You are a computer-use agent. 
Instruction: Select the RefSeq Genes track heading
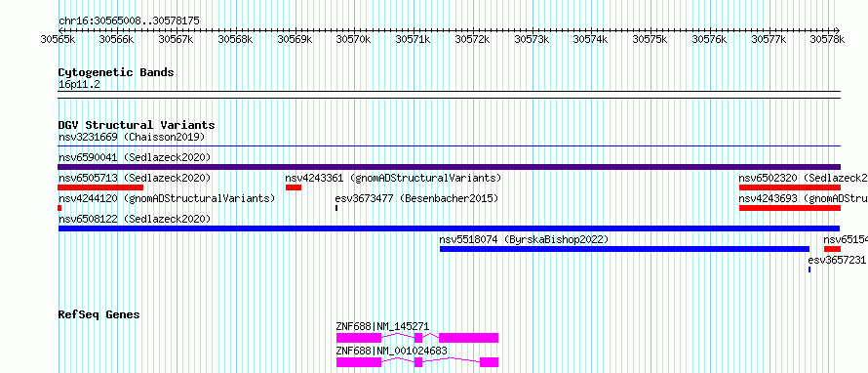pyautogui.click(x=99, y=314)
